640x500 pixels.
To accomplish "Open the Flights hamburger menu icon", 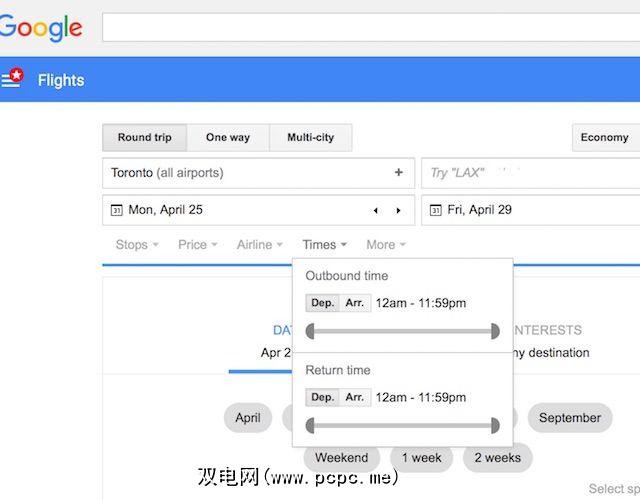I will [x=12, y=79].
